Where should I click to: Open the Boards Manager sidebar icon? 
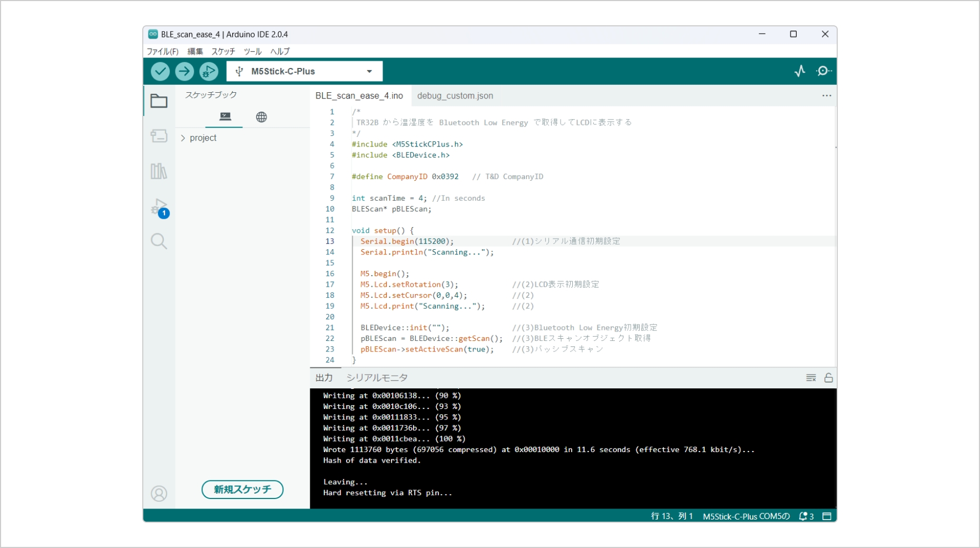(159, 136)
